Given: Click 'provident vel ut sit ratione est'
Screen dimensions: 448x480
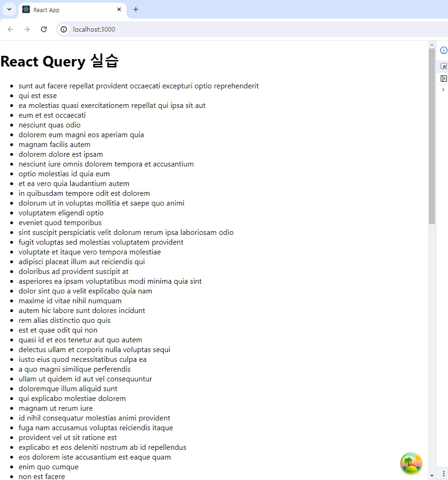Looking at the screenshot, I should pyautogui.click(x=67, y=438).
